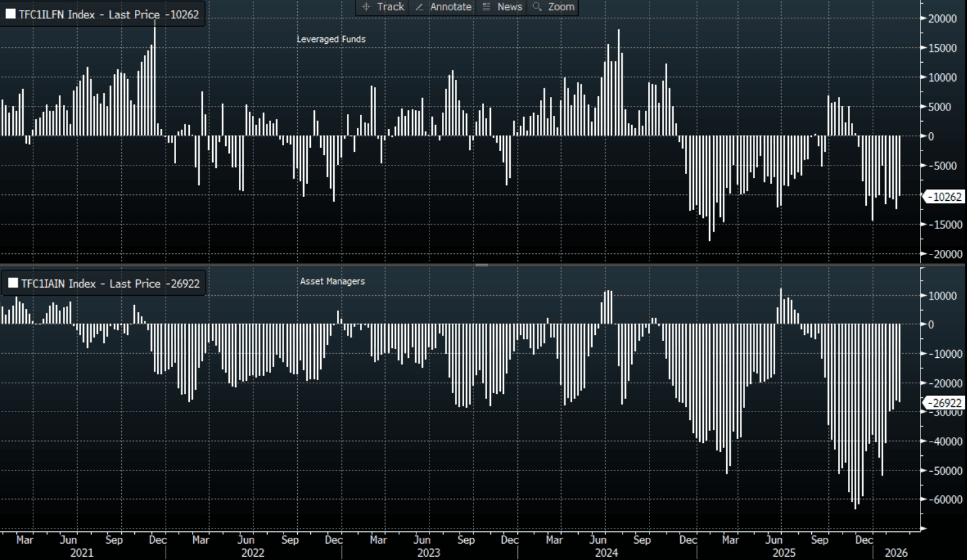This screenshot has width=967, height=560.
Task: Click the Asset Managers annotation text
Action: point(332,281)
